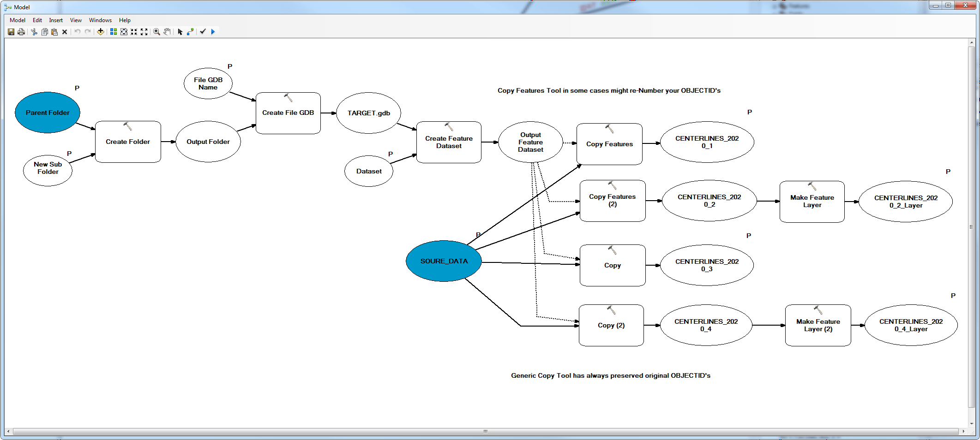Print the model diagram
The height and width of the screenshot is (440, 980).
tap(21, 31)
